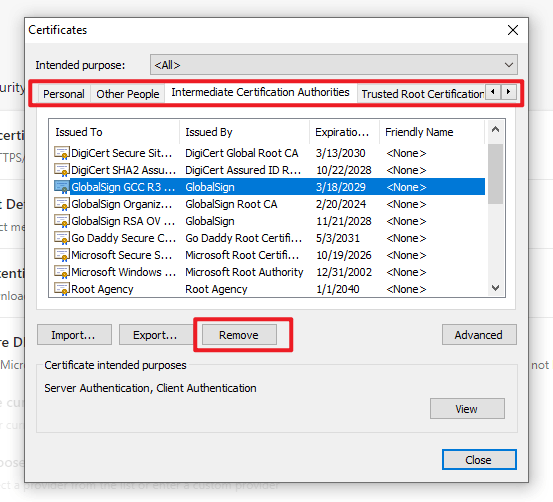Open the Intended purpose dropdown
Screen dimensions: 553x502
coord(334,65)
